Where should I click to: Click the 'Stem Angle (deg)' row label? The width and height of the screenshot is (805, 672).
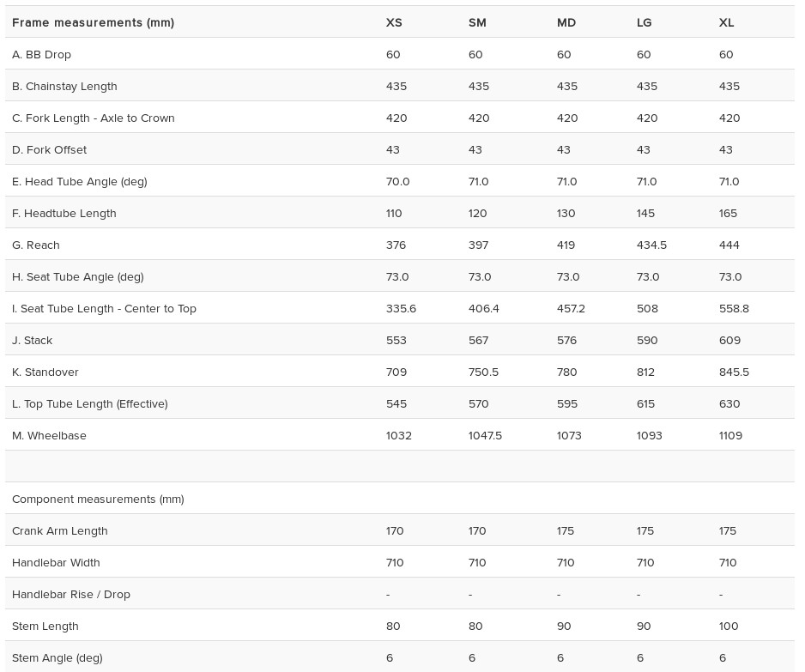(57, 657)
